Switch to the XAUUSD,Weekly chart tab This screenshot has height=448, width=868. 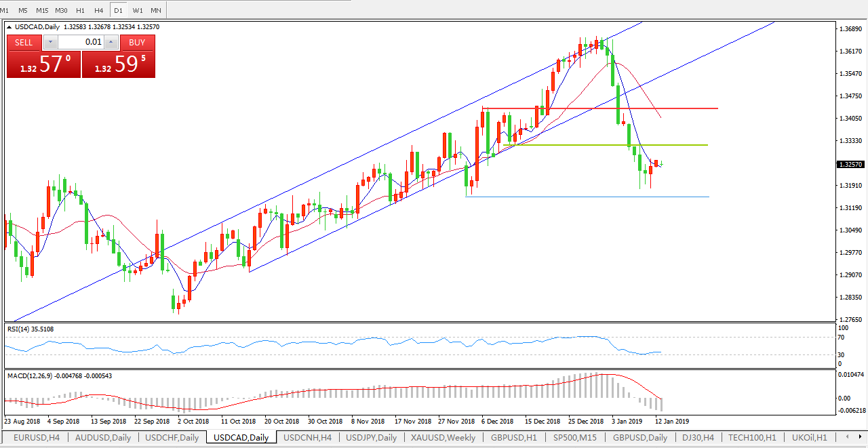pos(443,438)
